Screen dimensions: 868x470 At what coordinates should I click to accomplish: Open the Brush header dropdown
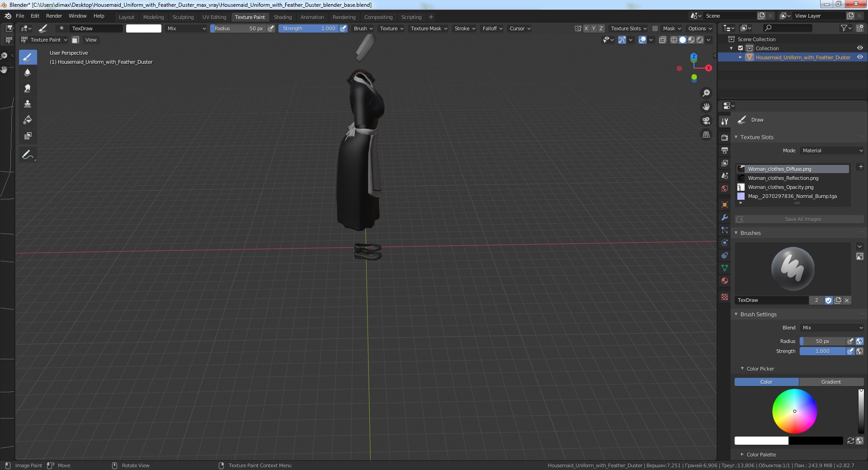tap(363, 28)
